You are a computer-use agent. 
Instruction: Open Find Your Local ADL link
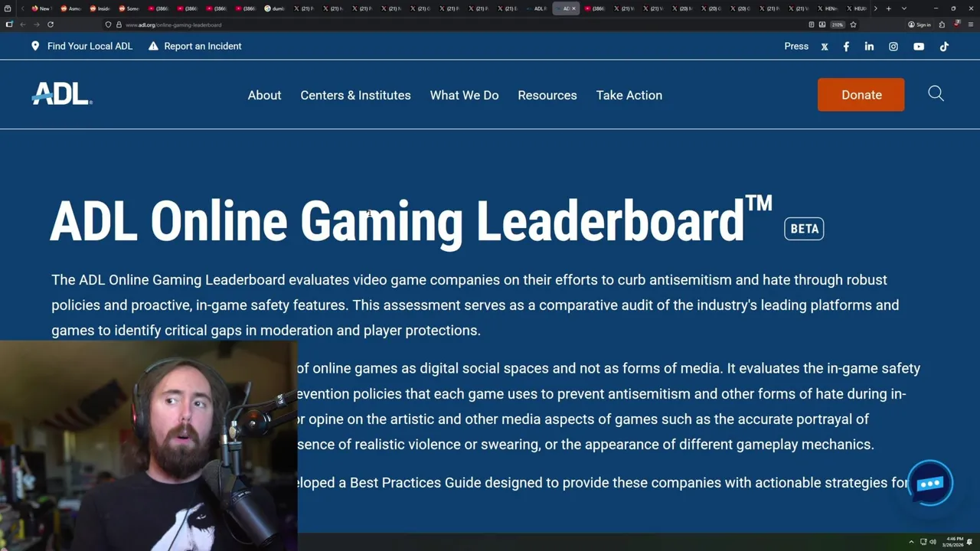[90, 46]
